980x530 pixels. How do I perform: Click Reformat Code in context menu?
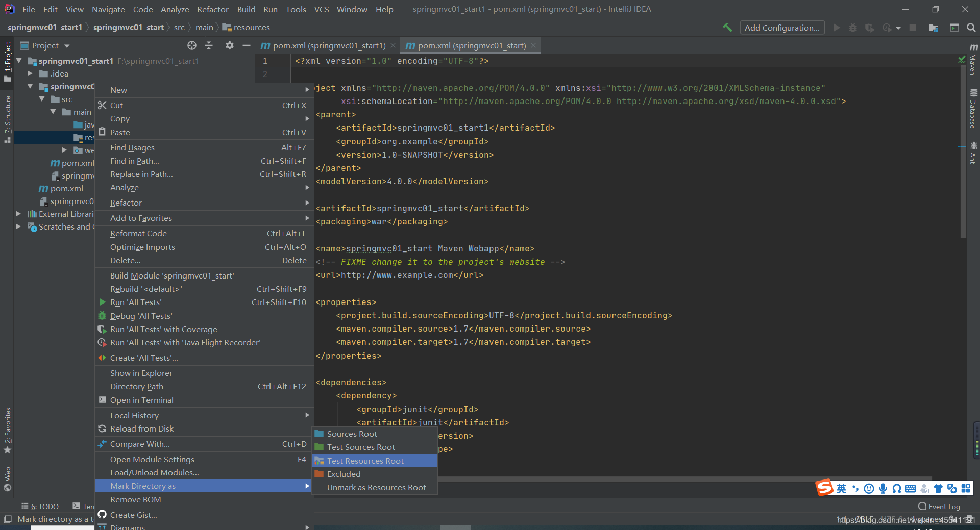click(x=205, y=233)
